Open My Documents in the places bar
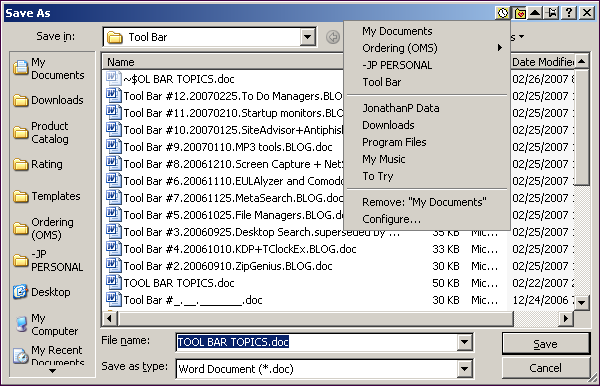 [50, 68]
